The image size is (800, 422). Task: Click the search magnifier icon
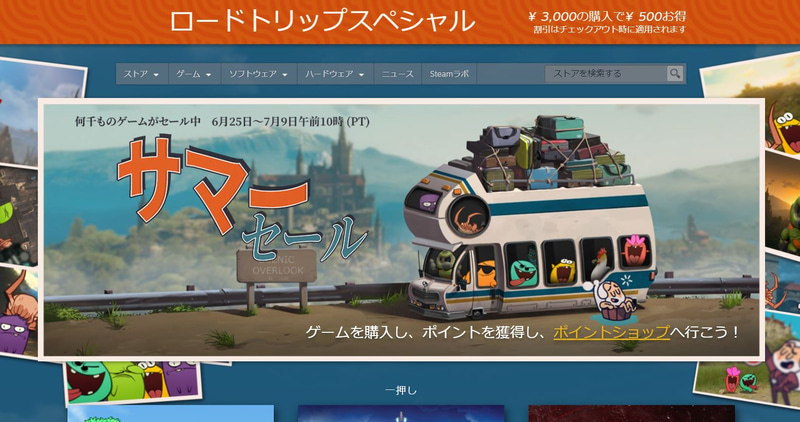point(674,74)
